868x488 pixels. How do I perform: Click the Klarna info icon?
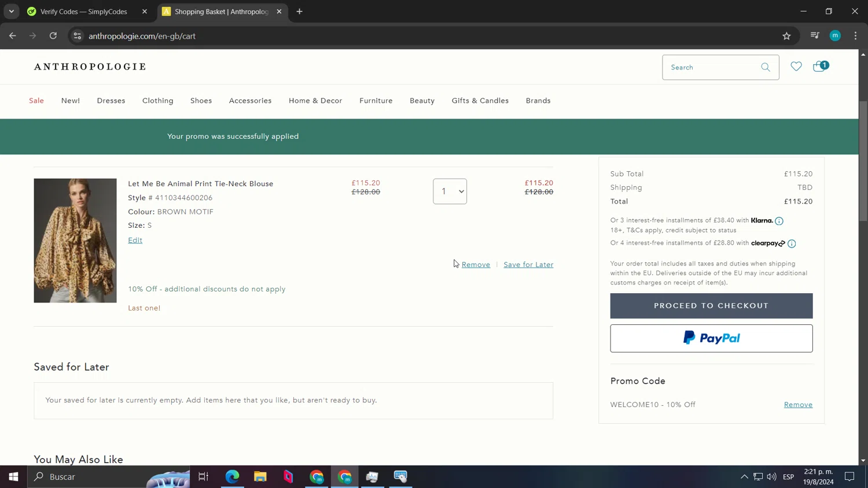[x=779, y=221]
